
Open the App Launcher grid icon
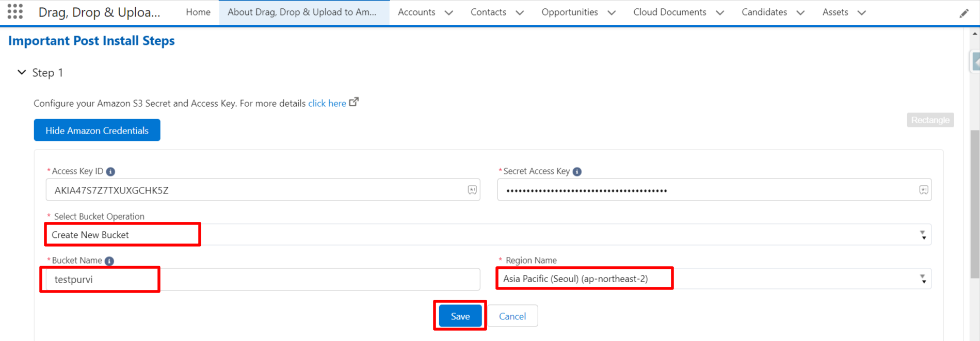(15, 11)
